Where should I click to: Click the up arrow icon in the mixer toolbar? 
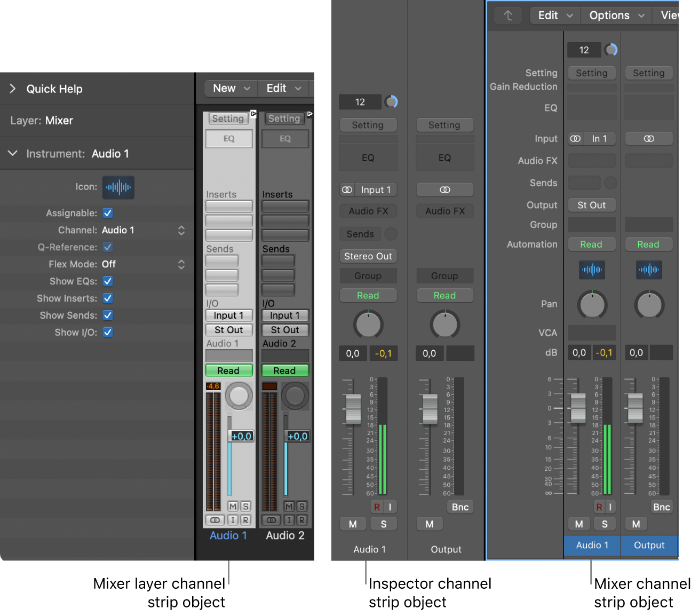click(508, 15)
